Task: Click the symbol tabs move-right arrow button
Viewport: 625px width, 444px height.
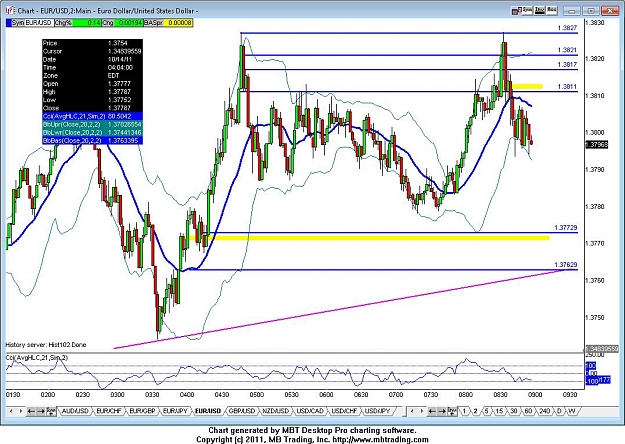Action: click(41, 411)
